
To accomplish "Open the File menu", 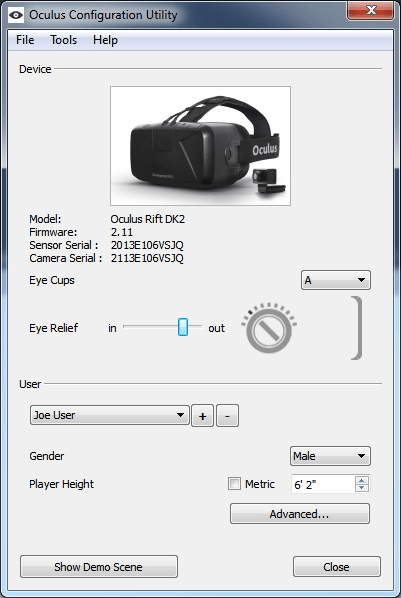I will coord(25,40).
